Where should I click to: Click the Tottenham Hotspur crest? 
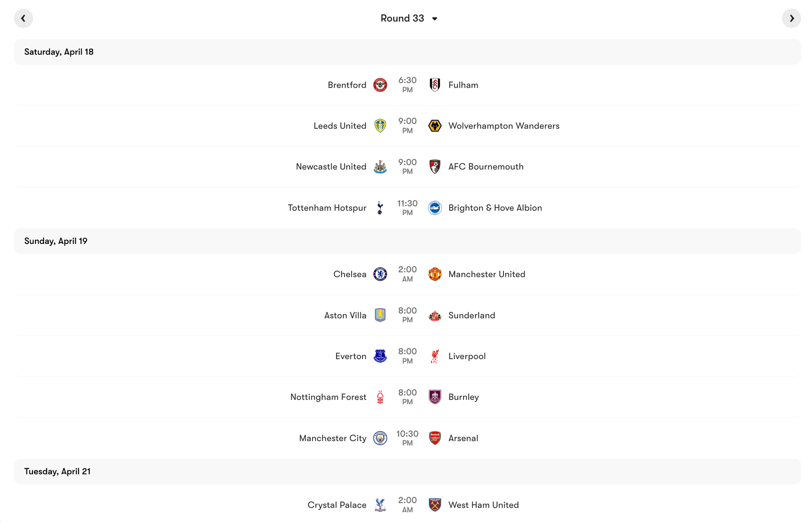point(380,208)
